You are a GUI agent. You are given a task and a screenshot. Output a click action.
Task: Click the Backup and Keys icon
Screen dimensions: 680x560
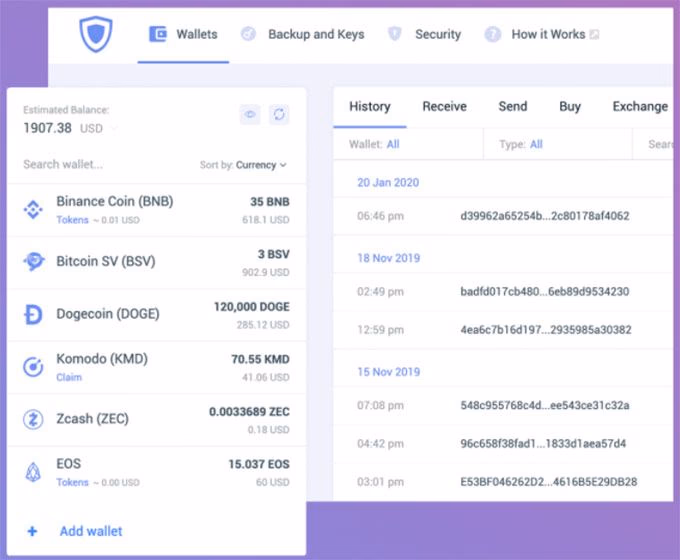point(248,34)
